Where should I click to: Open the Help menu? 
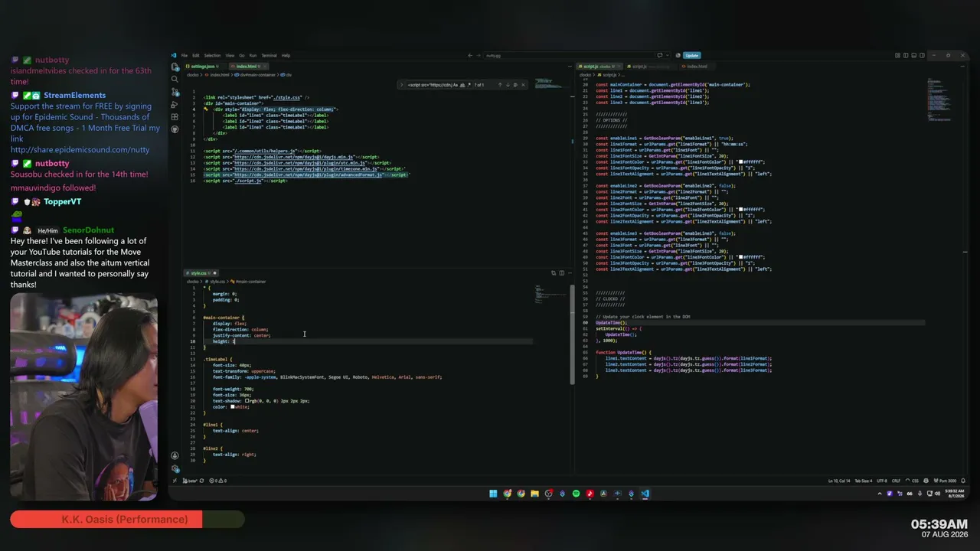coord(286,55)
